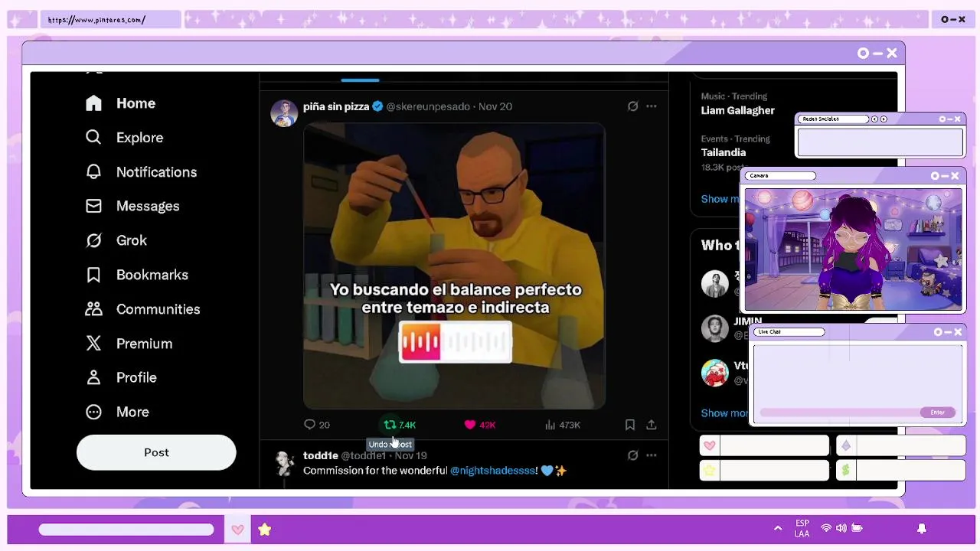View analytics showing 473K views
Screen dimensions: 980x551
click(x=562, y=425)
